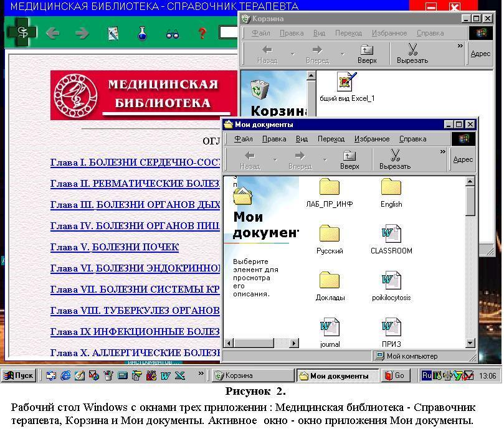This screenshot has height=429, width=504.
Task: Click scroll up arrow in Корзина left pane
Action: [x=311, y=76]
